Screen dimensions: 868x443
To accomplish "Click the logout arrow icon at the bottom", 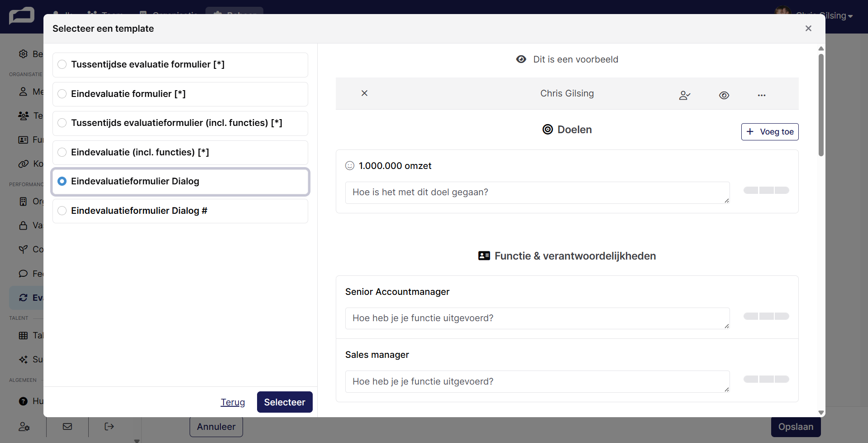I will click(109, 426).
